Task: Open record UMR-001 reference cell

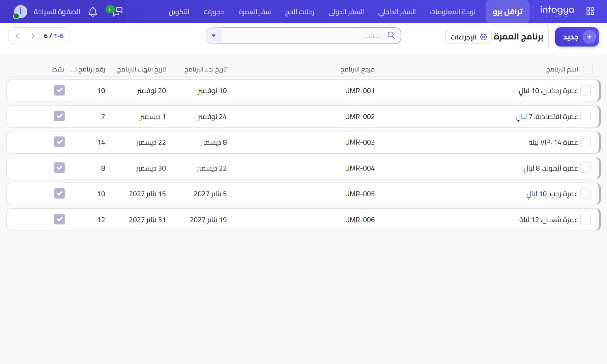Action: click(360, 91)
